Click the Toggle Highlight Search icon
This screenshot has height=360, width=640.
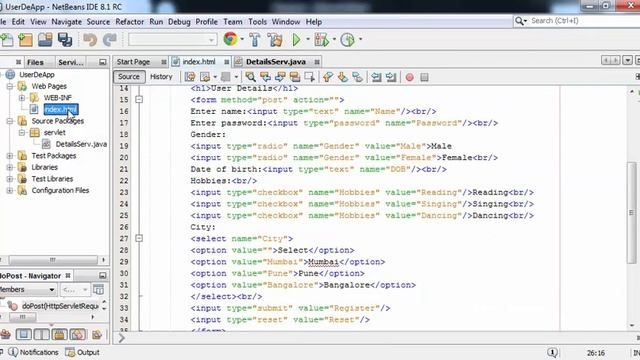[x=295, y=77]
